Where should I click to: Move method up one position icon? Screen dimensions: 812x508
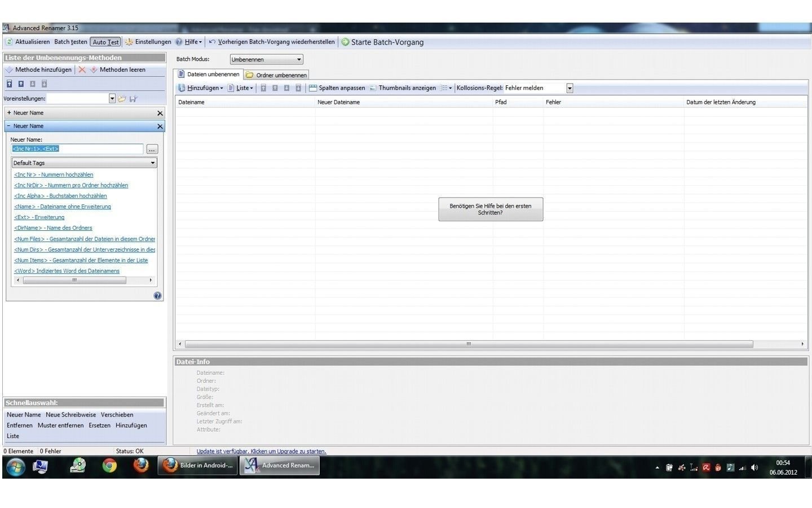21,84
